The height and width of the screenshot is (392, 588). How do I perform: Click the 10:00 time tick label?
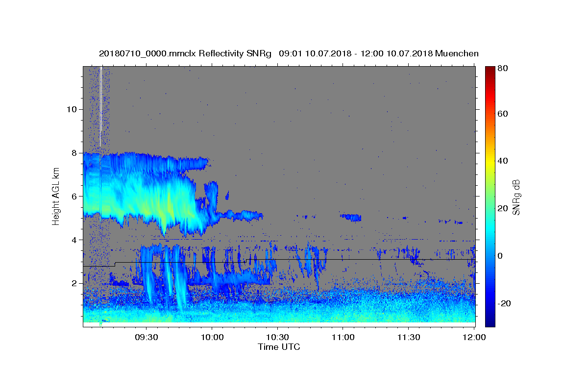click(212, 338)
